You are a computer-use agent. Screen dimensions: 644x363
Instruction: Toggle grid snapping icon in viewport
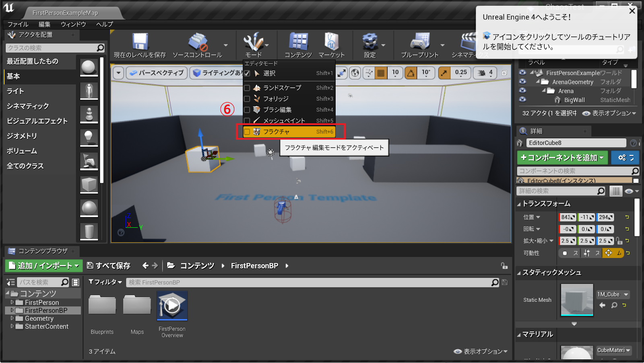pyautogui.click(x=381, y=73)
